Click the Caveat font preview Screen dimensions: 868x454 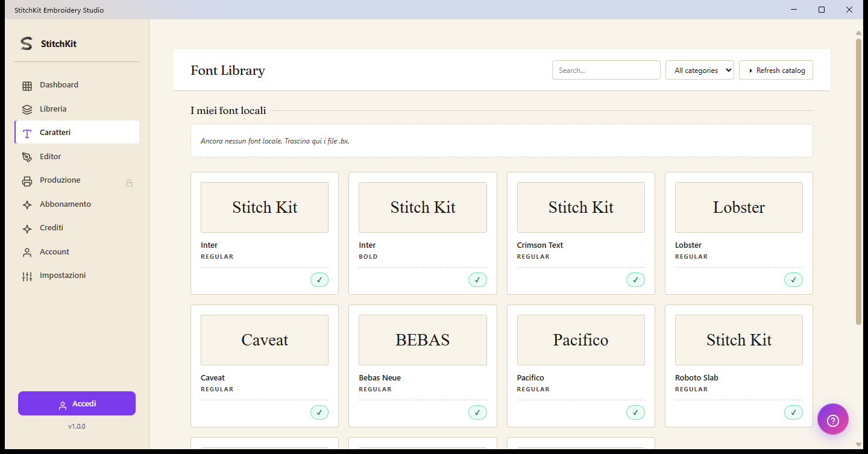(265, 340)
